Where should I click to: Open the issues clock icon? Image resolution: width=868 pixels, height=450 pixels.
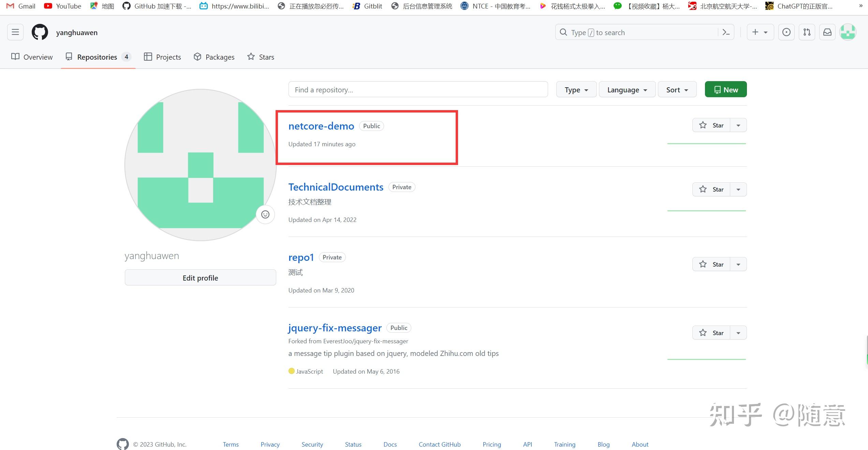coord(786,32)
